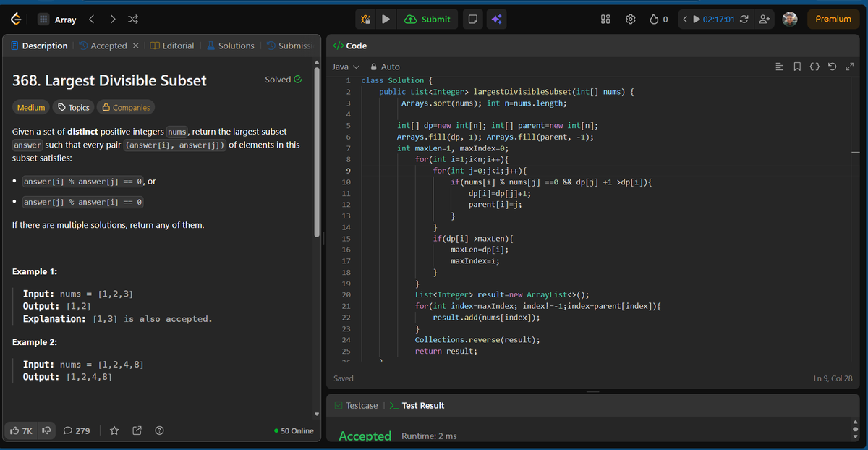Collapse timer with the left chevron
Viewport: 868px width, 450px height.
click(x=684, y=20)
